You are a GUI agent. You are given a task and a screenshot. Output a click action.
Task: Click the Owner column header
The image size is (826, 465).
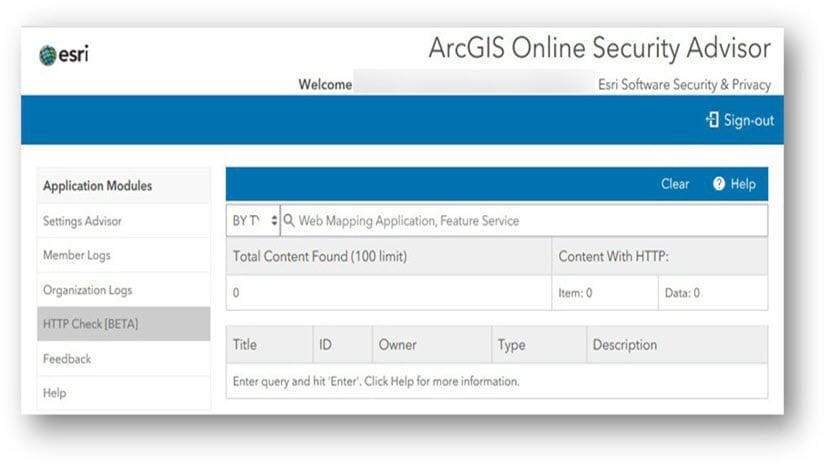[x=432, y=345]
